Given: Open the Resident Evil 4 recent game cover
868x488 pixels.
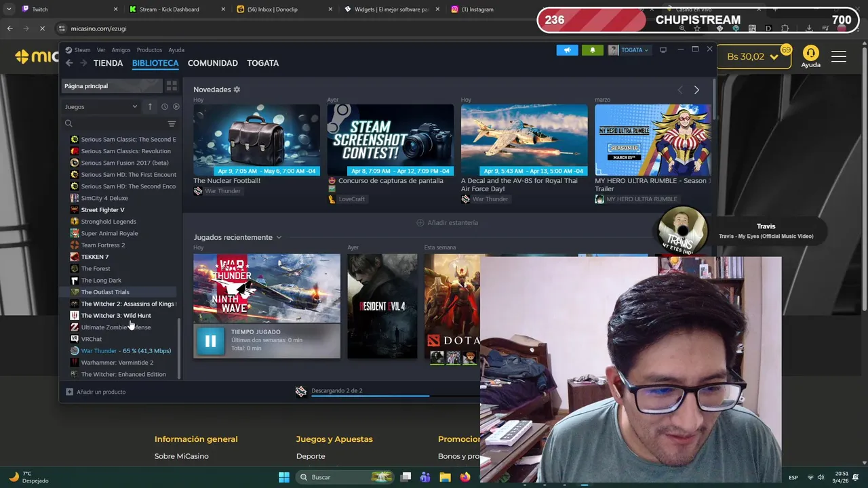Looking at the screenshot, I should pos(382,306).
